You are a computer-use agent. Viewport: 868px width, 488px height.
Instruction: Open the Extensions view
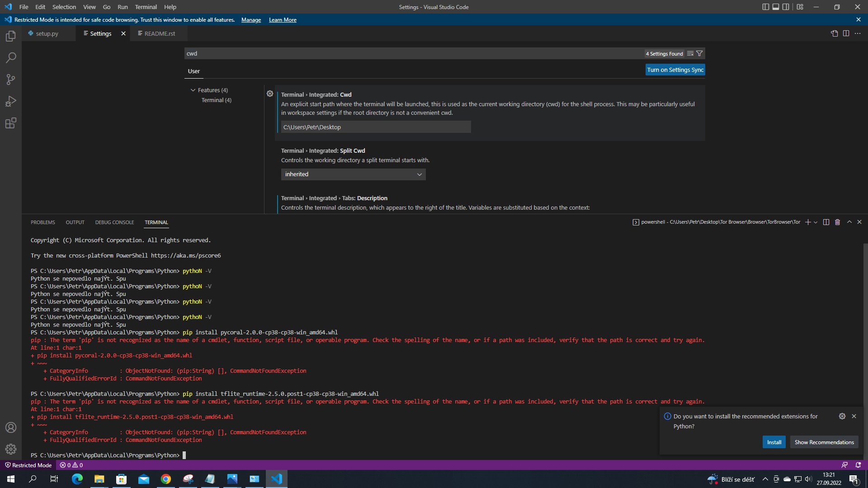[11, 123]
